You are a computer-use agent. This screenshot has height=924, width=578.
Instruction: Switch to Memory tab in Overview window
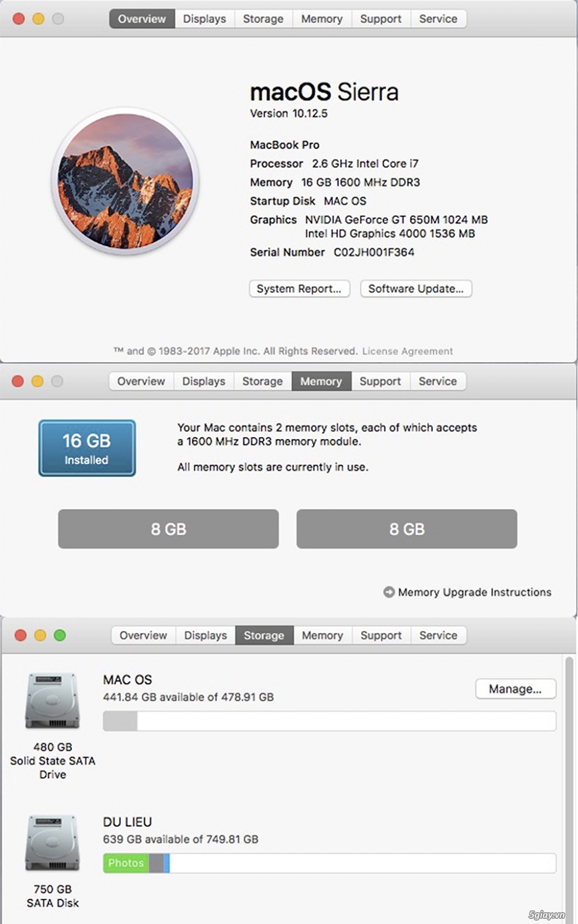(x=322, y=19)
